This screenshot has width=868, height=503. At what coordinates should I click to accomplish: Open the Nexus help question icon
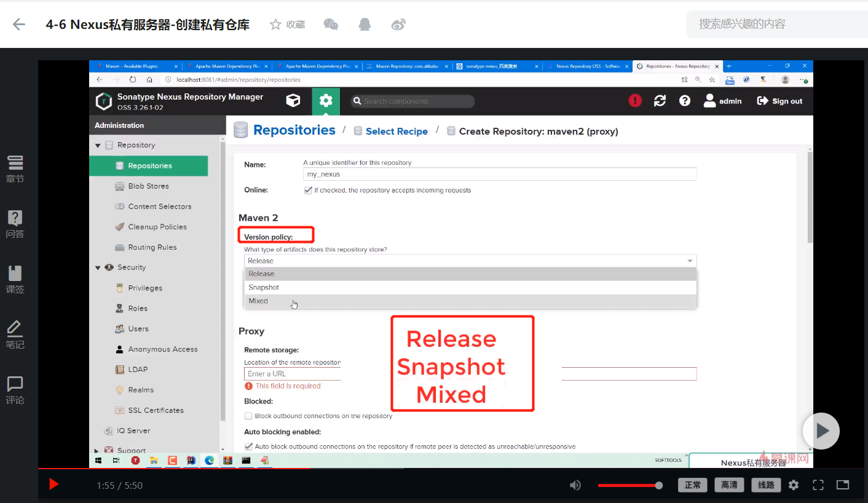[x=685, y=101]
